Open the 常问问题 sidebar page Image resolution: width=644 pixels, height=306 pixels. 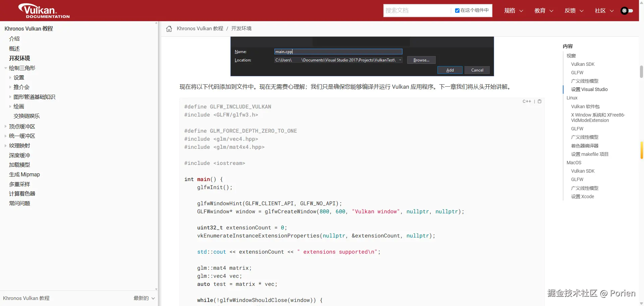[19, 204]
